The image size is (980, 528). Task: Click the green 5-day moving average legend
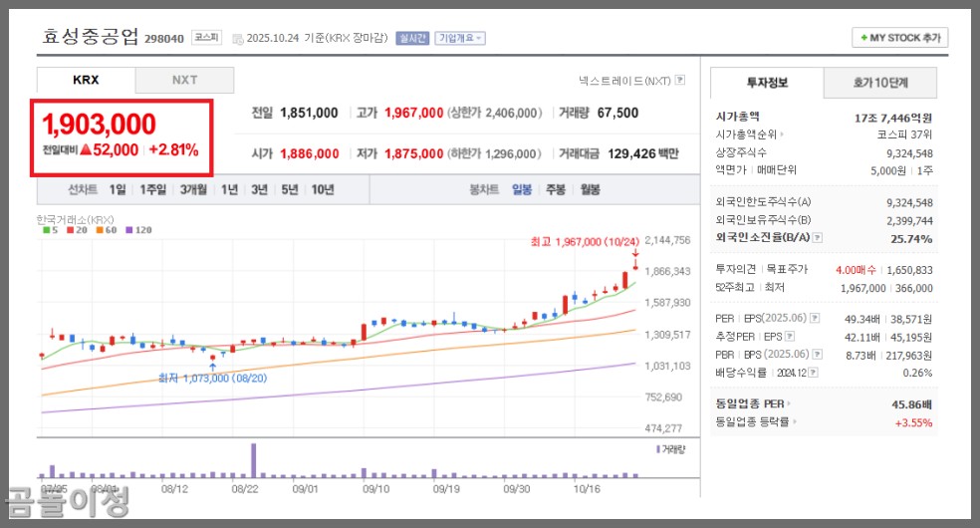click(x=50, y=230)
